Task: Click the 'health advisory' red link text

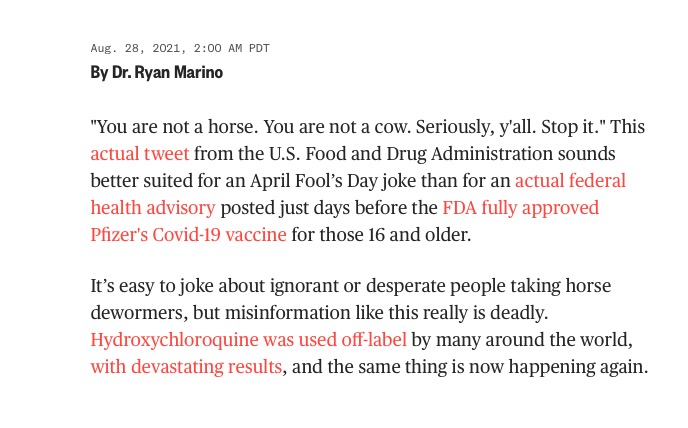Action: 153,208
